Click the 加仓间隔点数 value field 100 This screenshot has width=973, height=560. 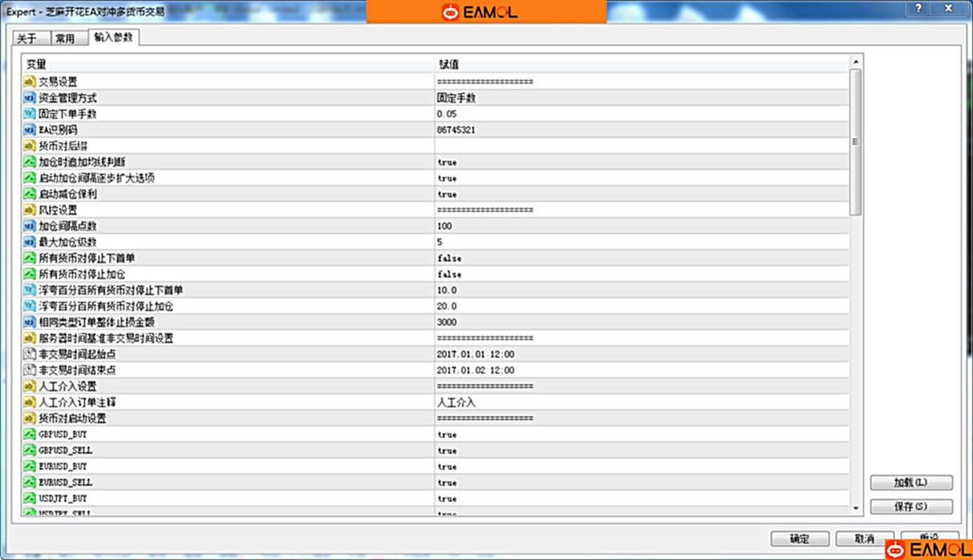point(445,226)
